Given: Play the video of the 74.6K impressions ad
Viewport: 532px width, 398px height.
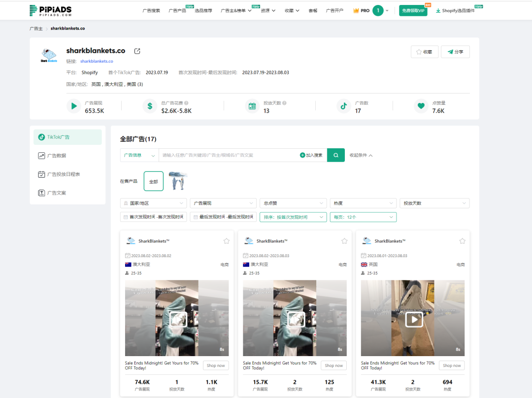Looking at the screenshot, I should pyautogui.click(x=178, y=319).
